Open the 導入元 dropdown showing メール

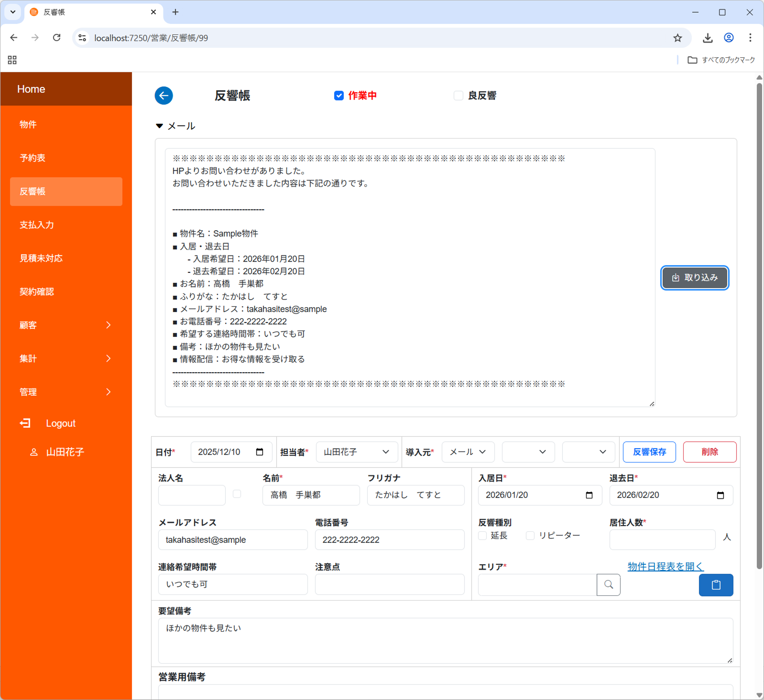coord(468,452)
